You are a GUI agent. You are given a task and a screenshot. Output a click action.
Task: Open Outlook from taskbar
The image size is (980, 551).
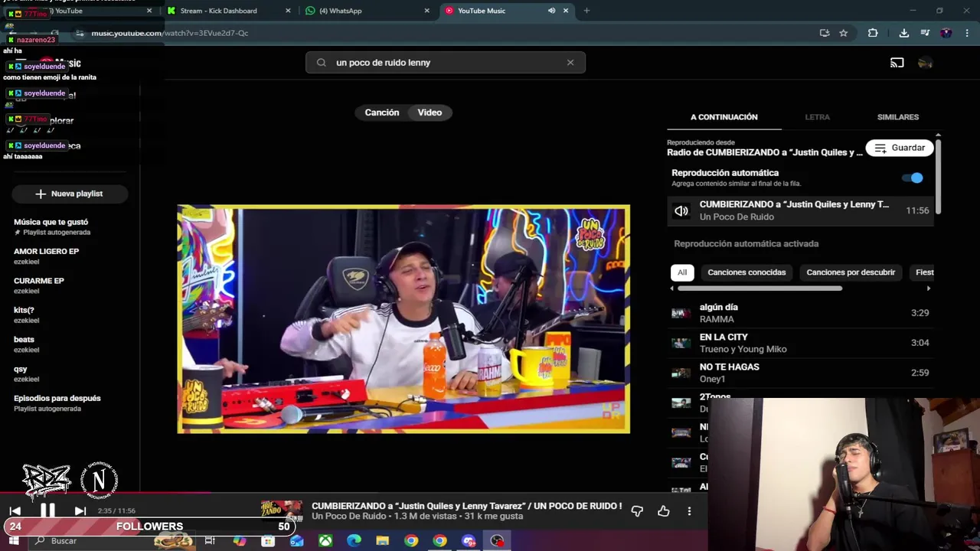(296, 541)
